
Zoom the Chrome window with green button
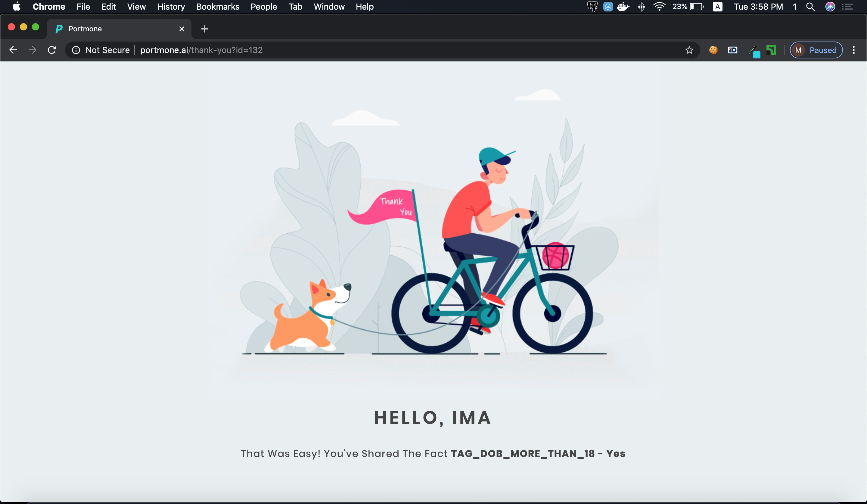point(36,27)
